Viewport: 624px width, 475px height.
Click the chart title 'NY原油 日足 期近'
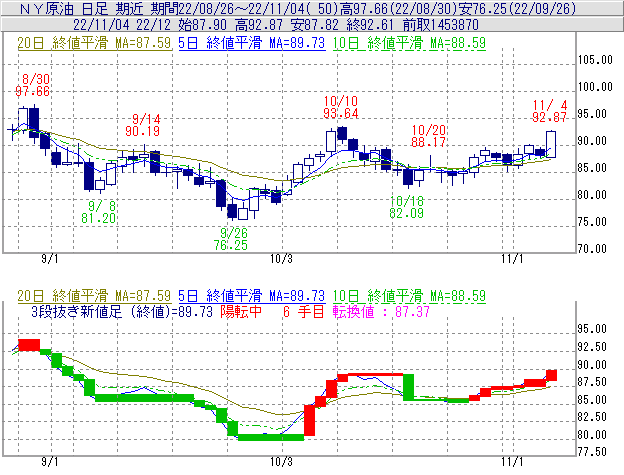pos(83,8)
